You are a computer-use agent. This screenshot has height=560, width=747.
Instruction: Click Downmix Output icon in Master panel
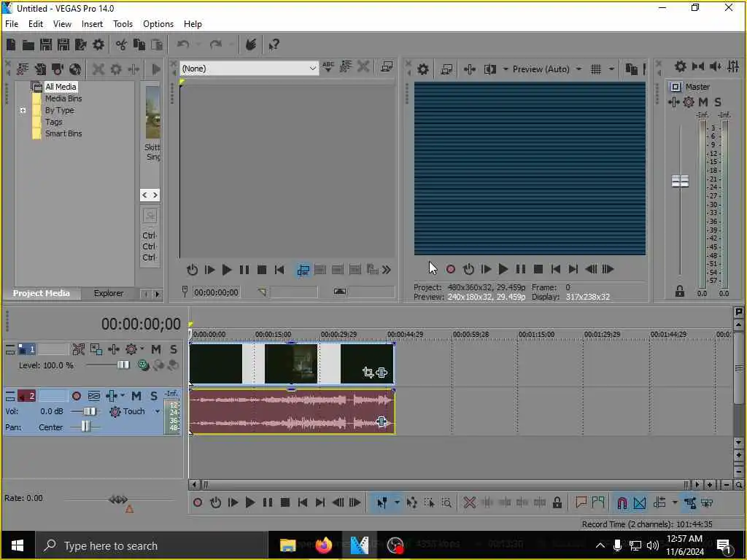coord(698,66)
